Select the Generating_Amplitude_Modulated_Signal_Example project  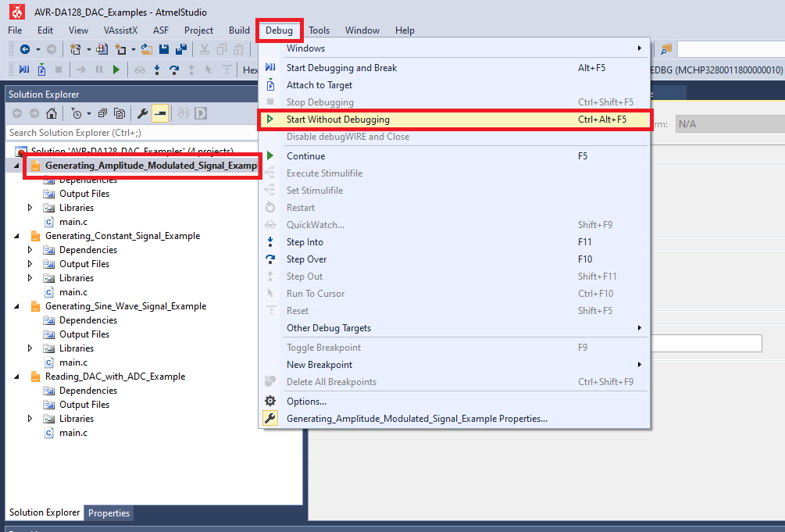[x=152, y=166]
